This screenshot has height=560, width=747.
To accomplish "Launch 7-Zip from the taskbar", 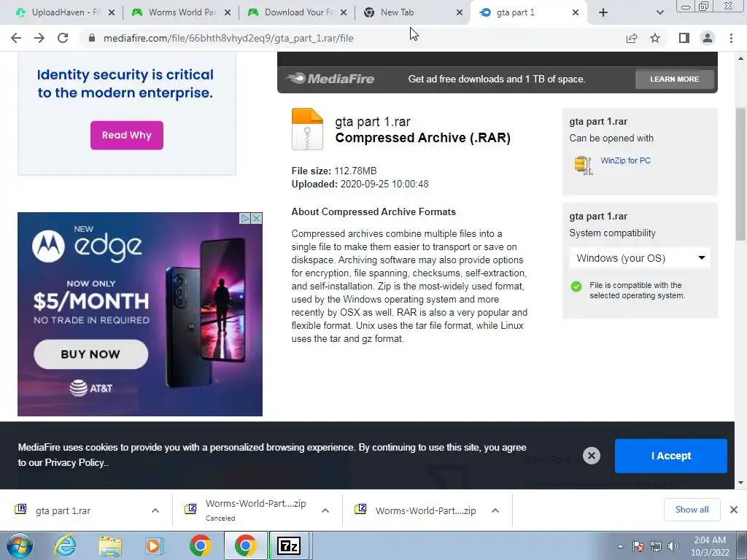I will coord(289,545).
